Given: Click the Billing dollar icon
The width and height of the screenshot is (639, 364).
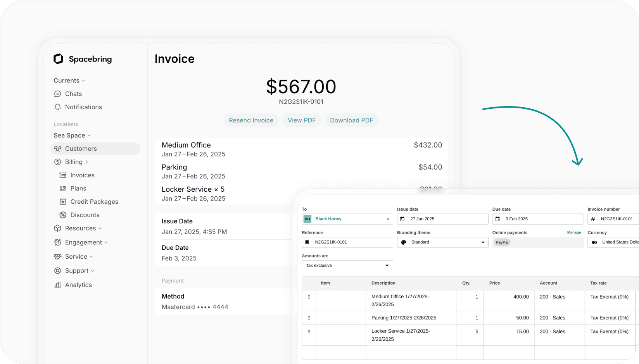Looking at the screenshot, I should [58, 162].
